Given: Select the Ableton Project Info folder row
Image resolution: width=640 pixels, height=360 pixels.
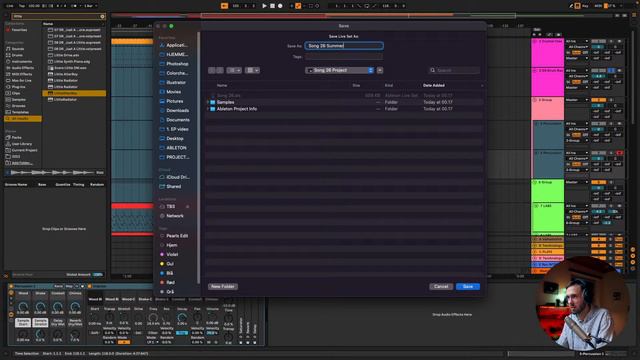Looking at the screenshot, I should point(344,109).
